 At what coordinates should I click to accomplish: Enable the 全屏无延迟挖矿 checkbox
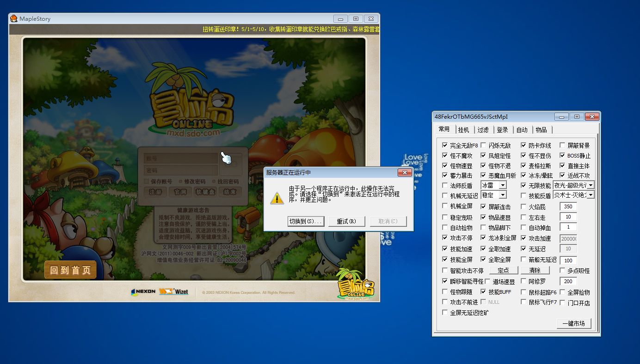click(445, 313)
